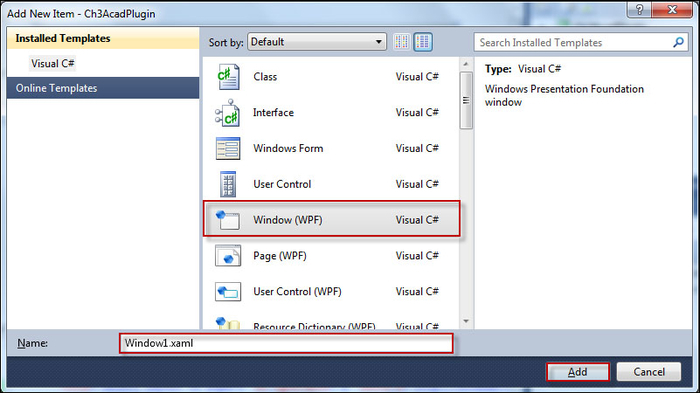Image resolution: width=700 pixels, height=393 pixels.
Task: Select the 'Windows Form' label text
Action: tap(288, 148)
